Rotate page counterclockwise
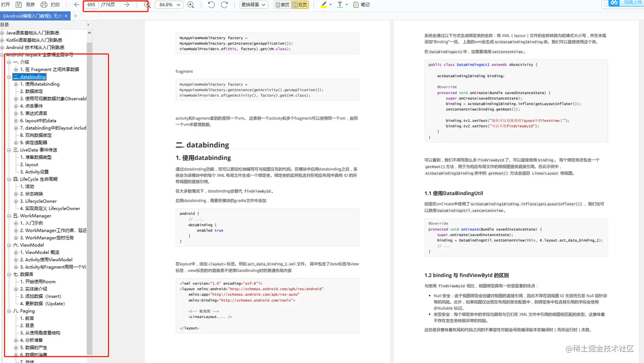Viewport: 644px width, 363px height. (x=211, y=5)
